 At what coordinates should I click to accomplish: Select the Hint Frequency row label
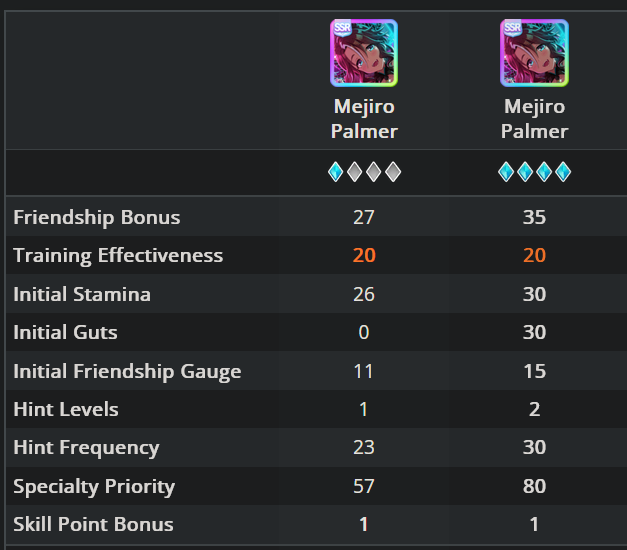86,448
